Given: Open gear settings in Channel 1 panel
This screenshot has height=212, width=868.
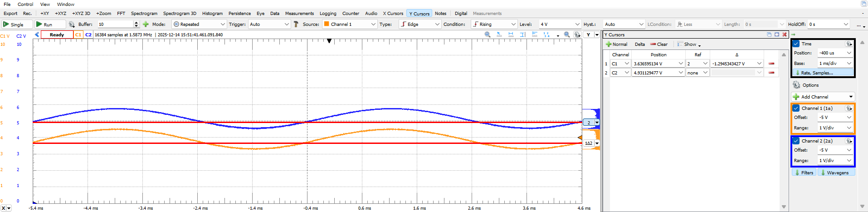Looking at the screenshot, I should coord(848,108).
